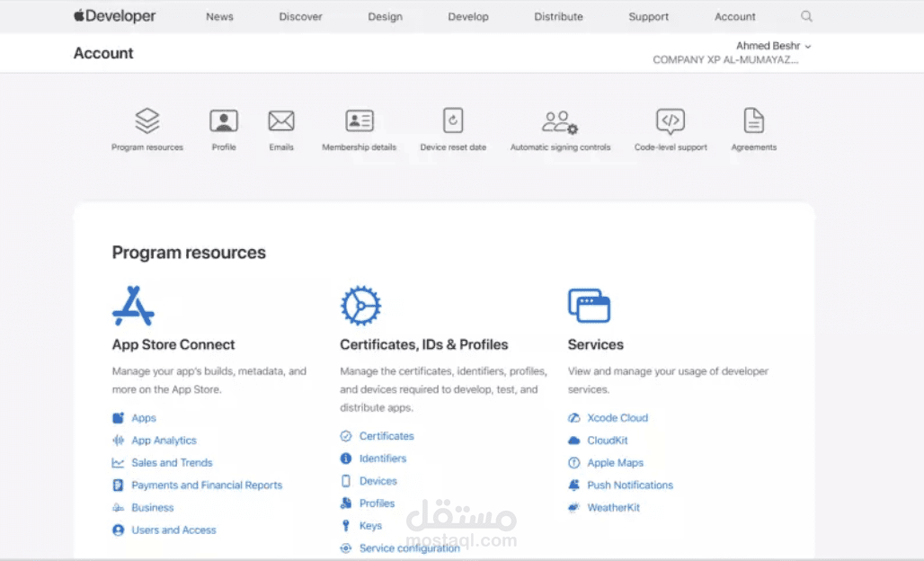924x561 pixels.
Task: Open the Sales and Trends link
Action: click(x=172, y=463)
